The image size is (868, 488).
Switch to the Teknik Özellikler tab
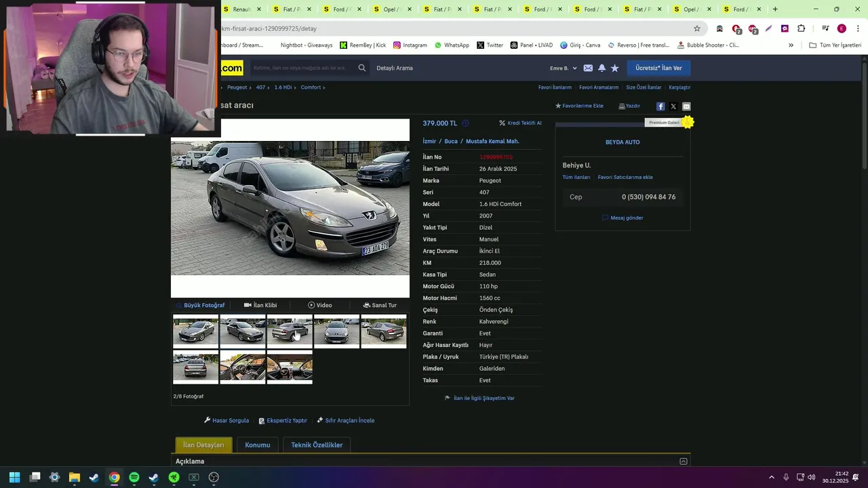point(317,445)
